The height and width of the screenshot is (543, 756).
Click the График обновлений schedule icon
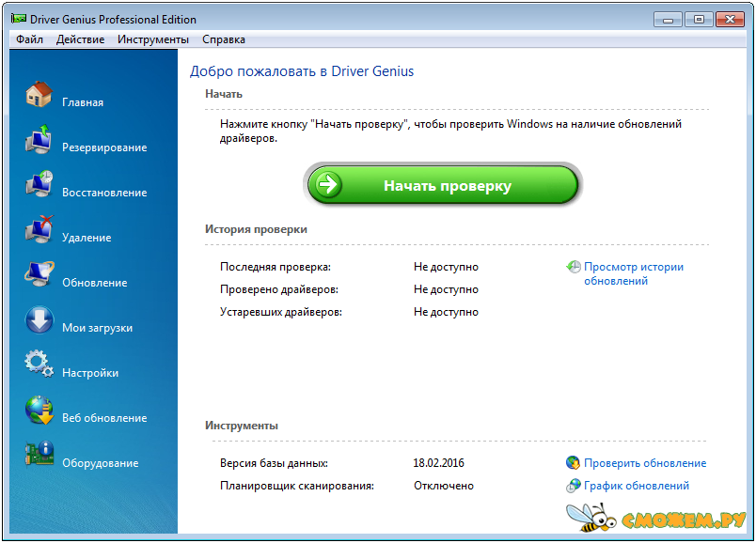(574, 486)
